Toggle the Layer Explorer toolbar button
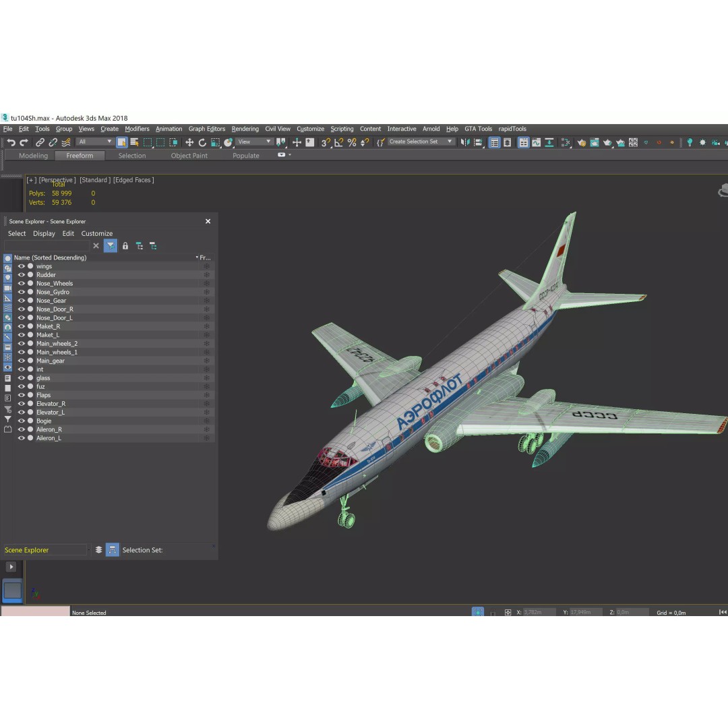 pos(508,142)
